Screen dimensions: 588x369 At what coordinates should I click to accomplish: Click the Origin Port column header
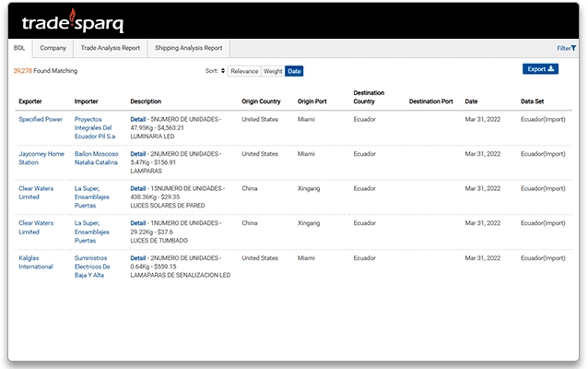pos(312,101)
